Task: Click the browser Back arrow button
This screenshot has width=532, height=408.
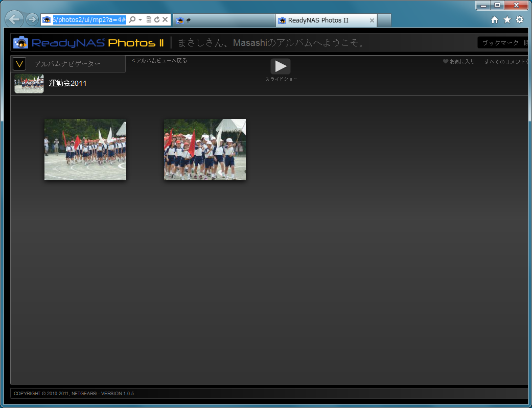Action: coord(14,20)
